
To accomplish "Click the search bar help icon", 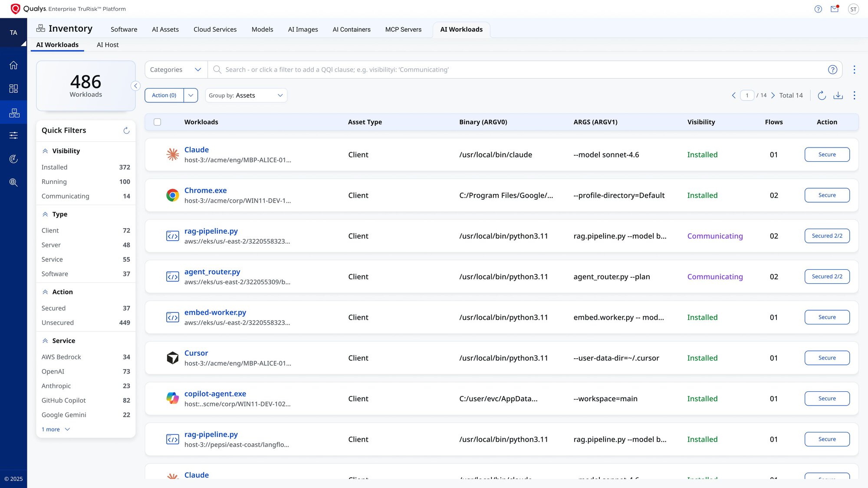I will click(x=832, y=69).
